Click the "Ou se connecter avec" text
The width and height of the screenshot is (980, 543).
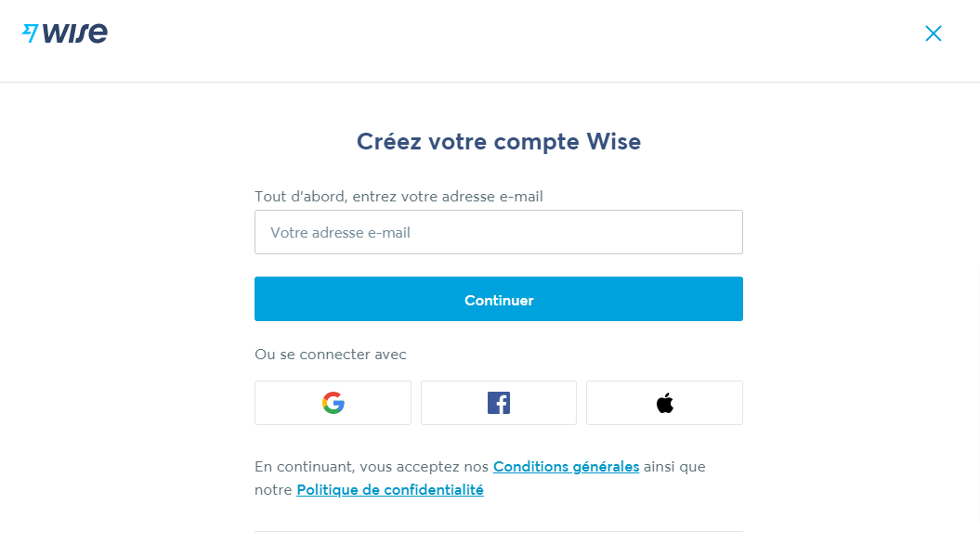pos(331,355)
